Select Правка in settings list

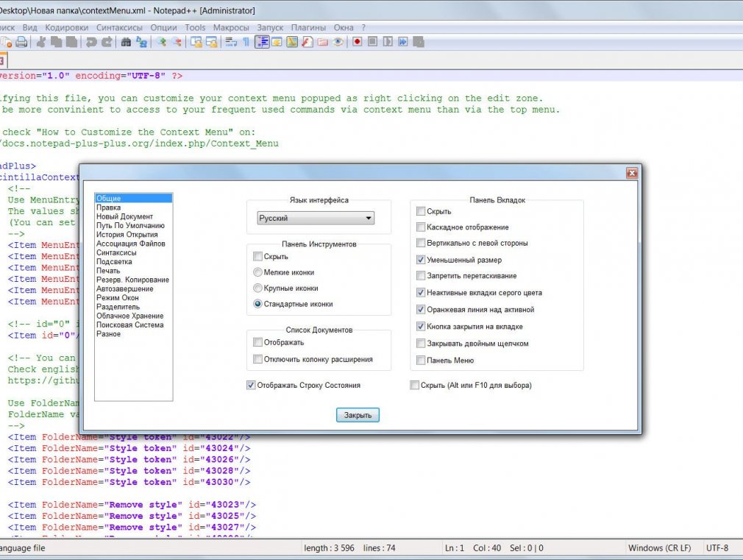pyautogui.click(x=133, y=208)
